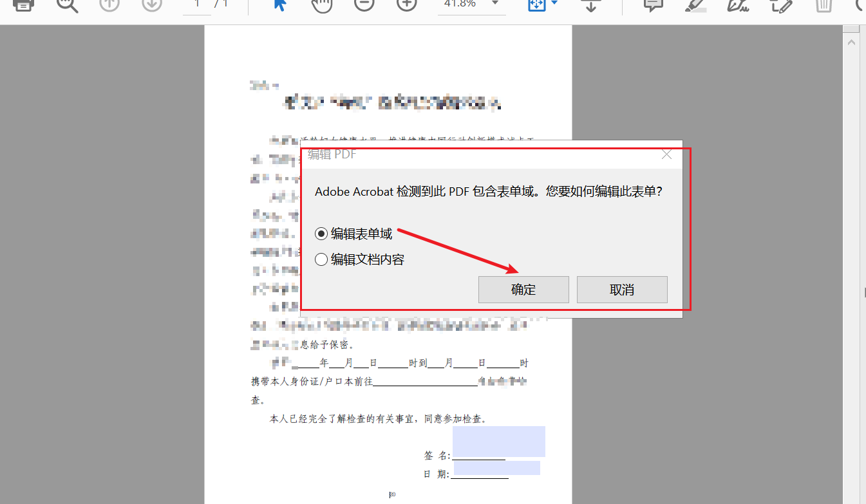Click the 日 期: label
Image resolution: width=866 pixels, height=504 pixels.
[437, 474]
